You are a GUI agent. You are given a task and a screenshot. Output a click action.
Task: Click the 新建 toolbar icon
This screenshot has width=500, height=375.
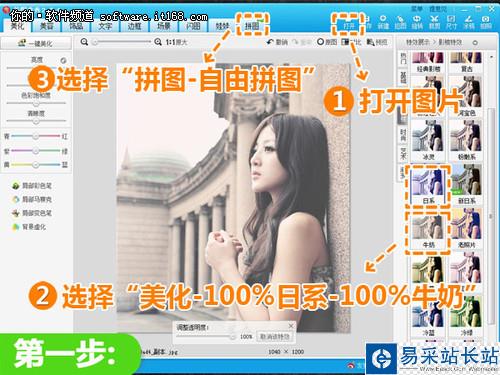coord(383,22)
